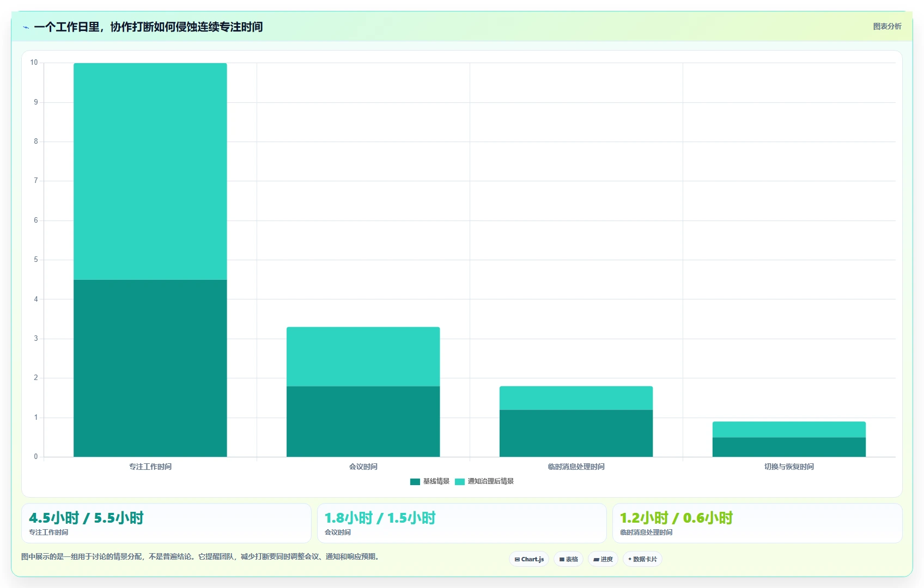The width and height of the screenshot is (924, 588).
Task: Click the 临时消息处理时间 caption in the third stat card
Action: (x=646, y=532)
